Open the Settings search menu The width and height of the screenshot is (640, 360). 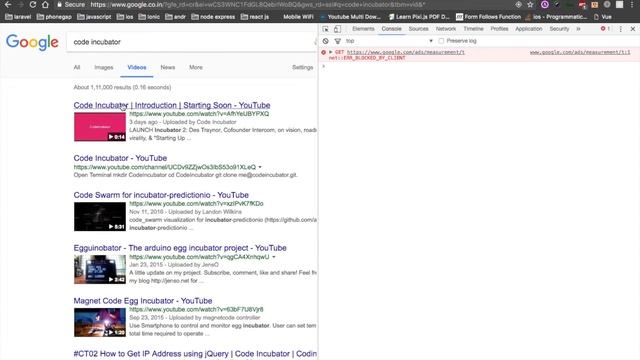tap(302, 67)
